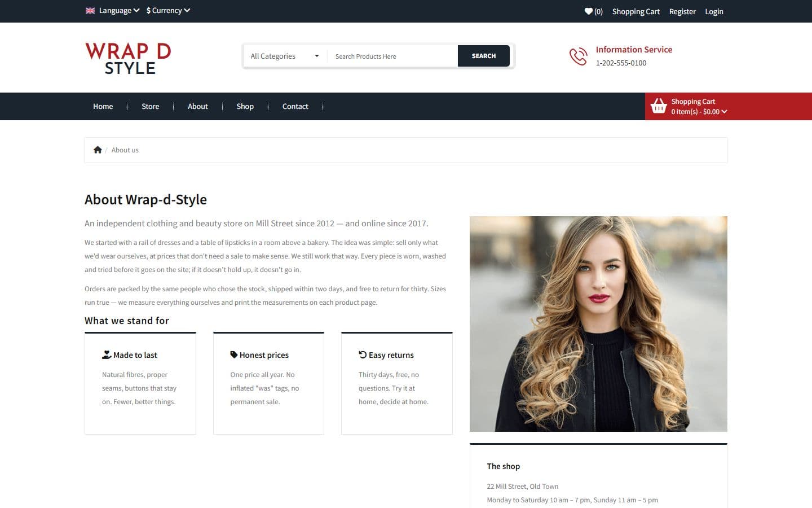
Task: Click the UK flag language icon
Action: [x=90, y=11]
